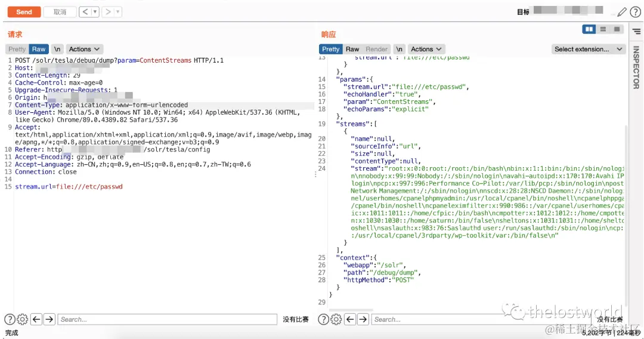This screenshot has width=644, height=339.
Task: Open request search help icon
Action: [x=10, y=319]
